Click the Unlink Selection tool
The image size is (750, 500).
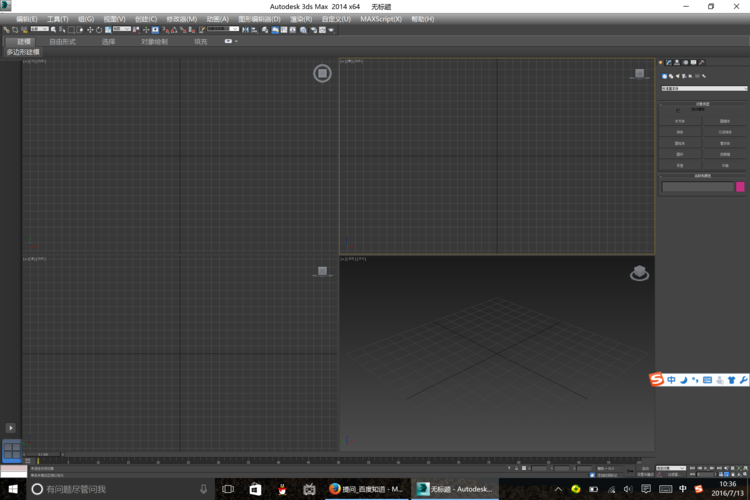pyautogui.click(x=15, y=30)
